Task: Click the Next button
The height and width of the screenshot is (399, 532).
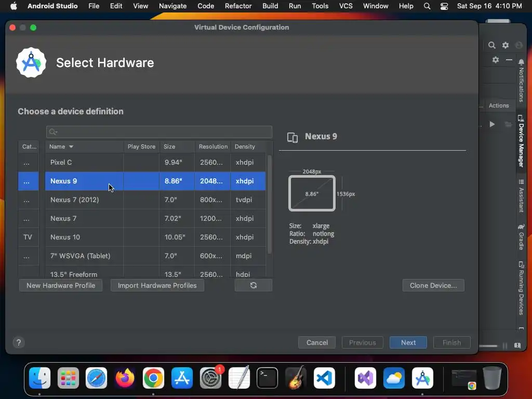Action: [x=408, y=343]
